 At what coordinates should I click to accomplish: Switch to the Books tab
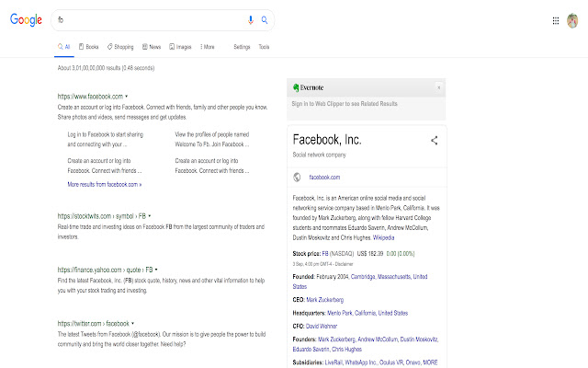[88, 47]
